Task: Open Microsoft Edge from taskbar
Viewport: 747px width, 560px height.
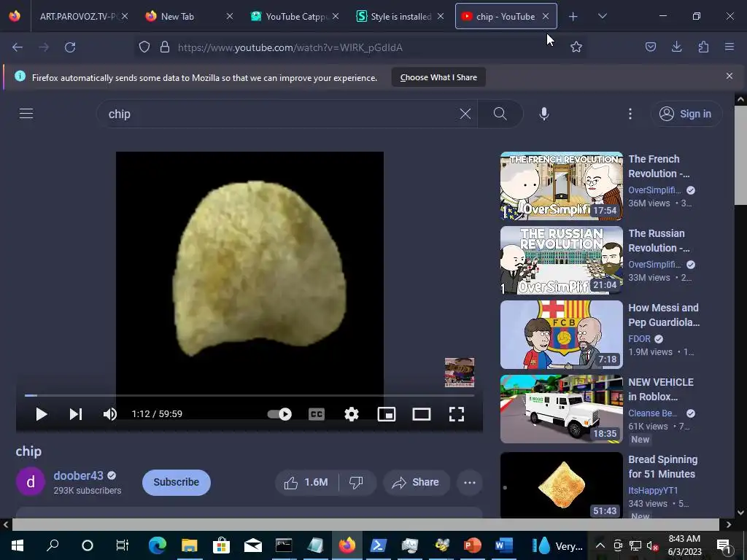Action: coord(158,545)
